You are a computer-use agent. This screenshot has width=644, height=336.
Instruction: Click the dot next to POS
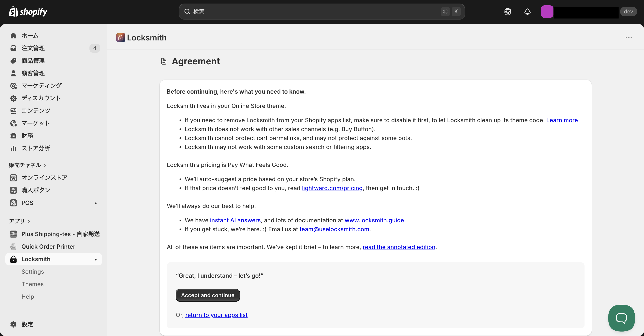coord(95,203)
